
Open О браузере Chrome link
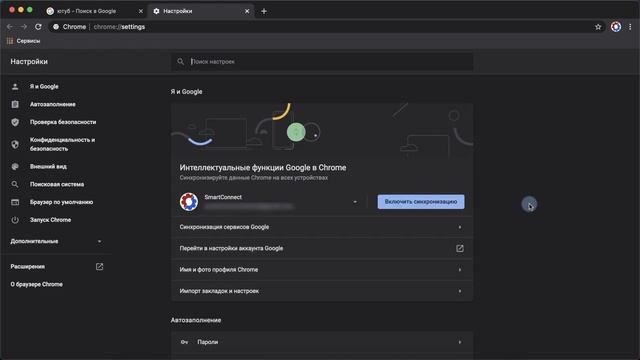(37, 284)
